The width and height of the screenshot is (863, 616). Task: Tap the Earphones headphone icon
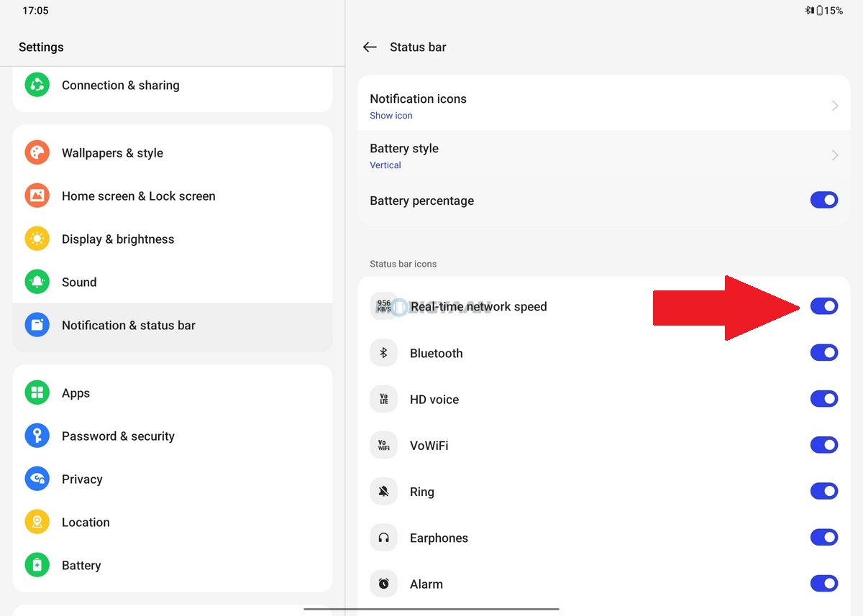click(383, 538)
